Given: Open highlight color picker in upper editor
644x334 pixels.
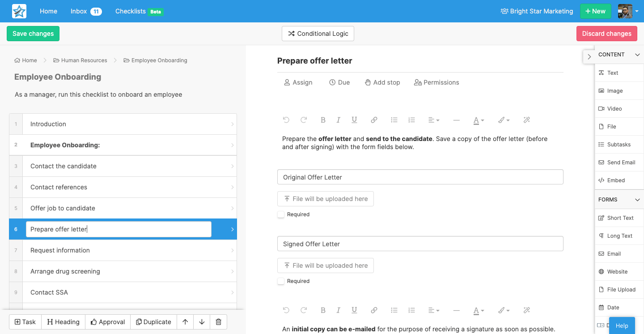Looking at the screenshot, I should (504, 120).
